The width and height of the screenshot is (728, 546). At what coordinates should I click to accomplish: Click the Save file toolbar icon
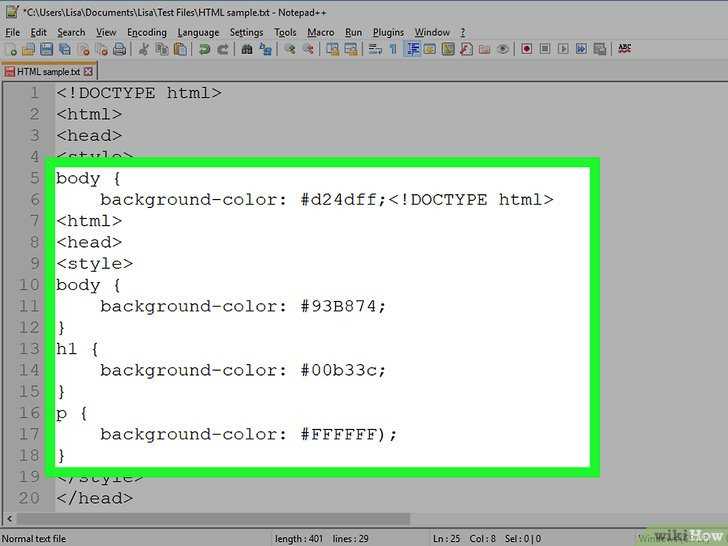[x=46, y=49]
